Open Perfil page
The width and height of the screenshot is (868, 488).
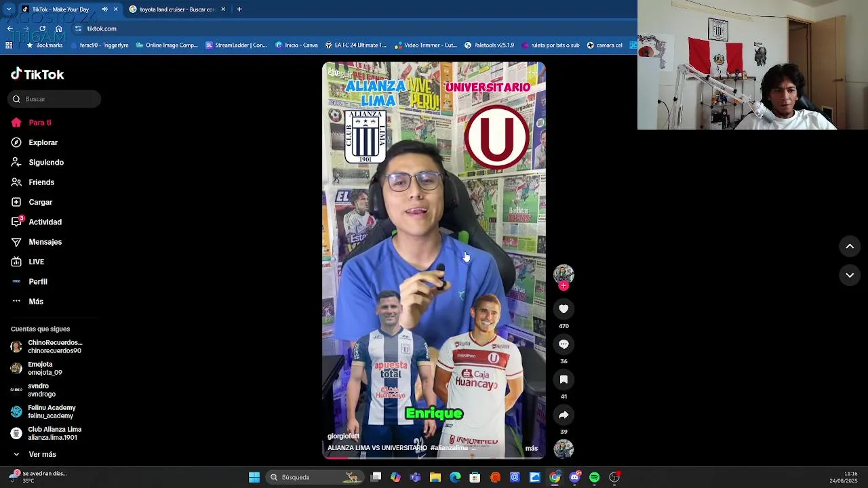click(x=29, y=281)
